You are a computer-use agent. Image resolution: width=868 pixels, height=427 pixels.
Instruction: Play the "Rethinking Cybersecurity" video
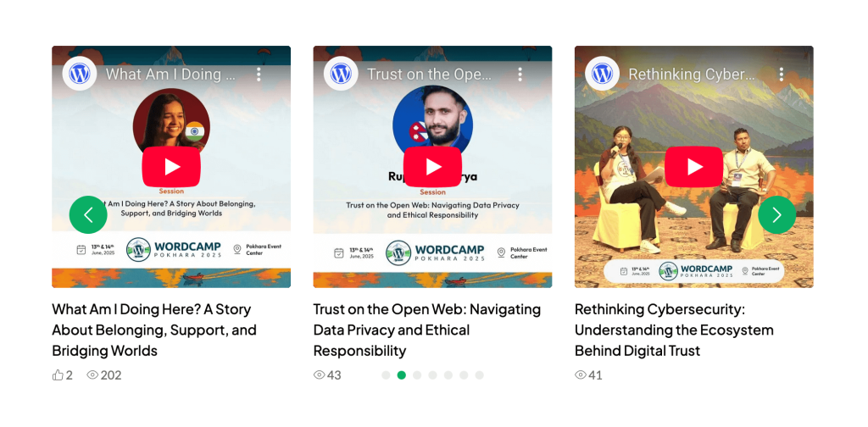(693, 167)
